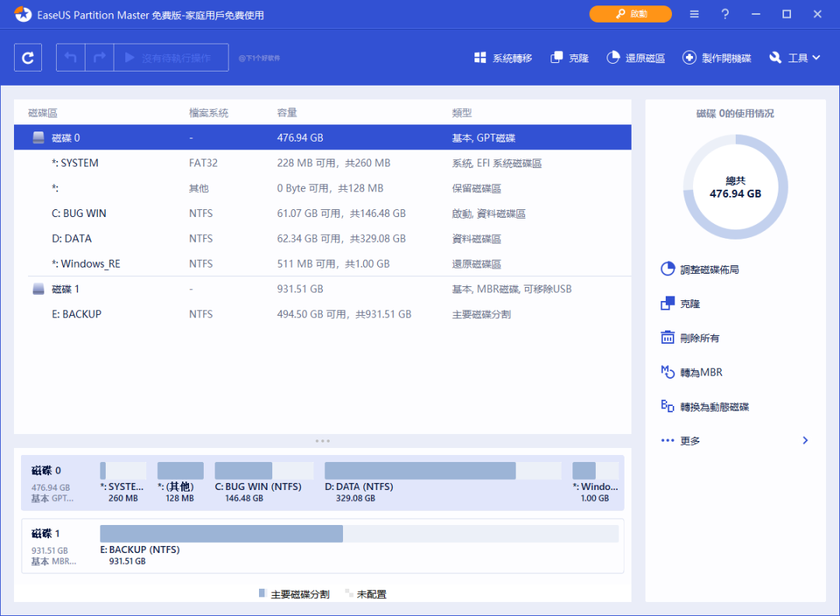Viewport: 840px width, 616px height.
Task: Click the panel splitter three dots handle
Action: (x=323, y=440)
